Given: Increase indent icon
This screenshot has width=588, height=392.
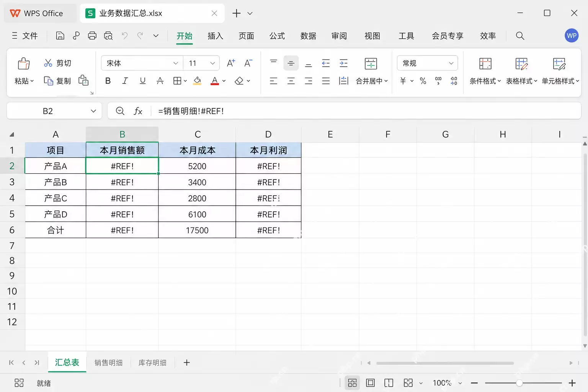Looking at the screenshot, I should click(343, 63).
